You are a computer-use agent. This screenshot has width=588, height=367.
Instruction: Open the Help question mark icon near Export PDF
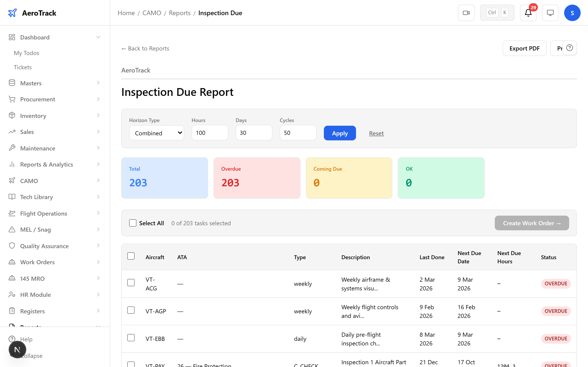click(x=570, y=48)
